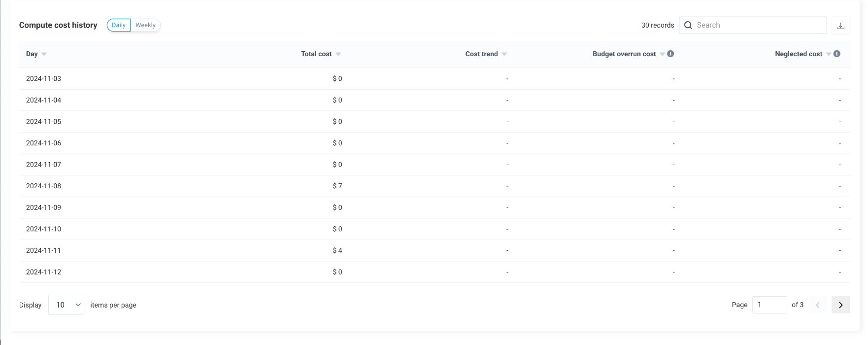Expand Budget overrun cost sort arrow
This screenshot has width=868, height=345.
pos(662,54)
